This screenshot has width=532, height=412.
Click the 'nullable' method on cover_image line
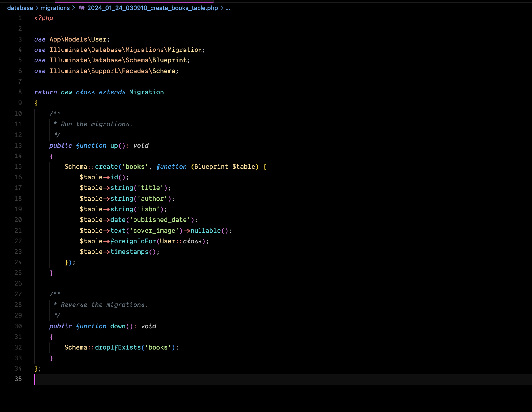coord(205,231)
